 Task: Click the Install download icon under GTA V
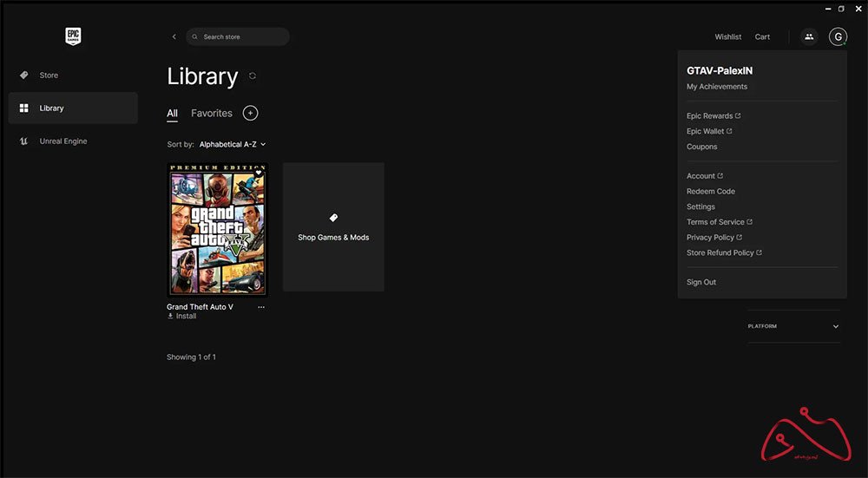tap(171, 317)
